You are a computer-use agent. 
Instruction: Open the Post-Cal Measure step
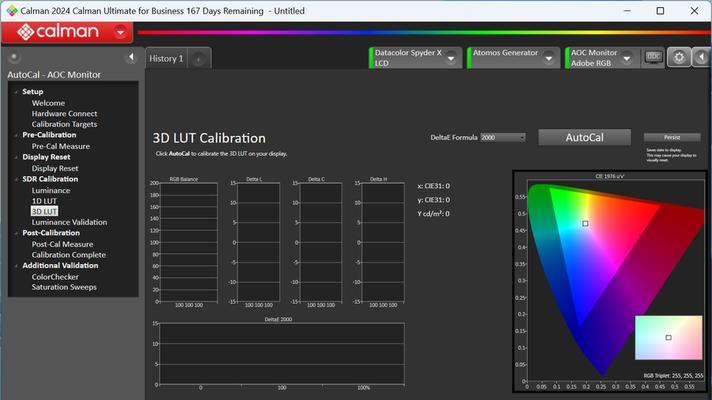click(x=62, y=244)
